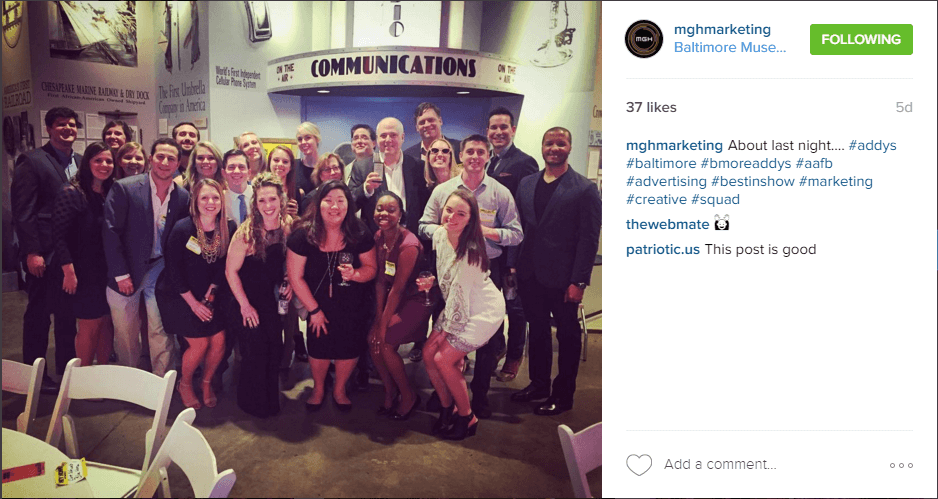Click the heart like icon
Viewport: 938px width, 499px height.
[638, 465]
